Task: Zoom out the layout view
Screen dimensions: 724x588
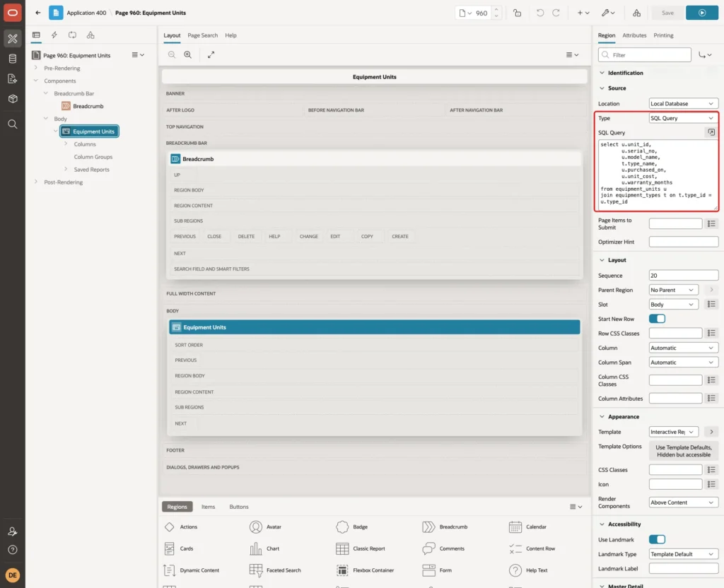Action: point(172,54)
